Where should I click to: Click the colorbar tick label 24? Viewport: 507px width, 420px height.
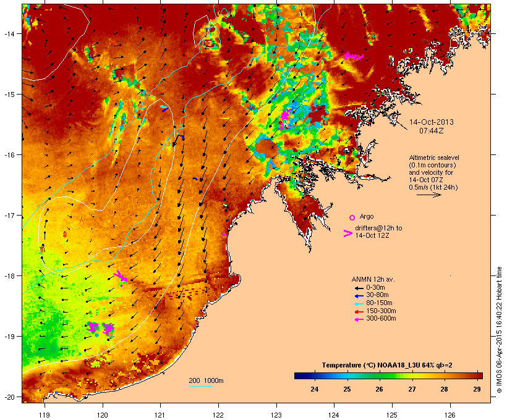click(314, 389)
